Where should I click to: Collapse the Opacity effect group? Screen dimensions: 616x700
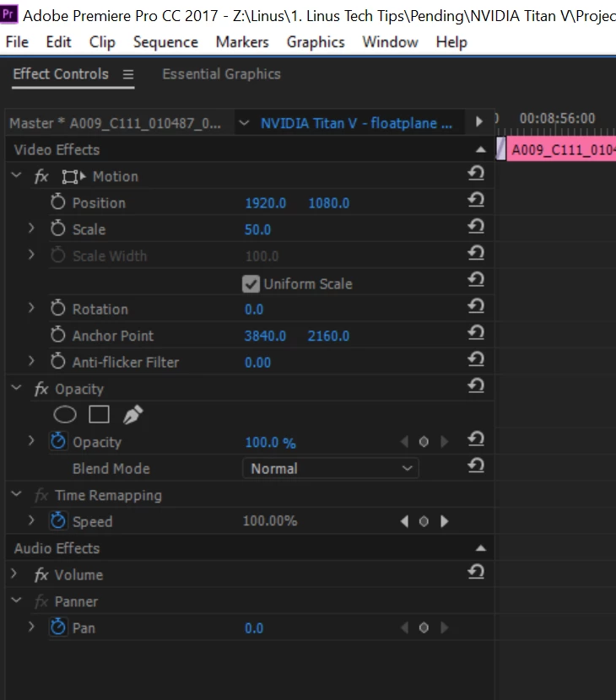(17, 387)
